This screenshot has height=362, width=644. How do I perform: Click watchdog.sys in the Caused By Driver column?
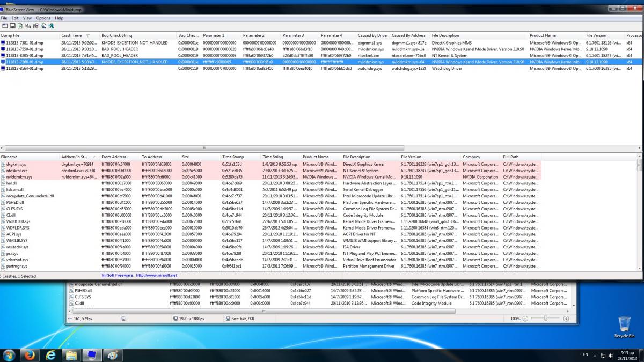pyautogui.click(x=371, y=68)
